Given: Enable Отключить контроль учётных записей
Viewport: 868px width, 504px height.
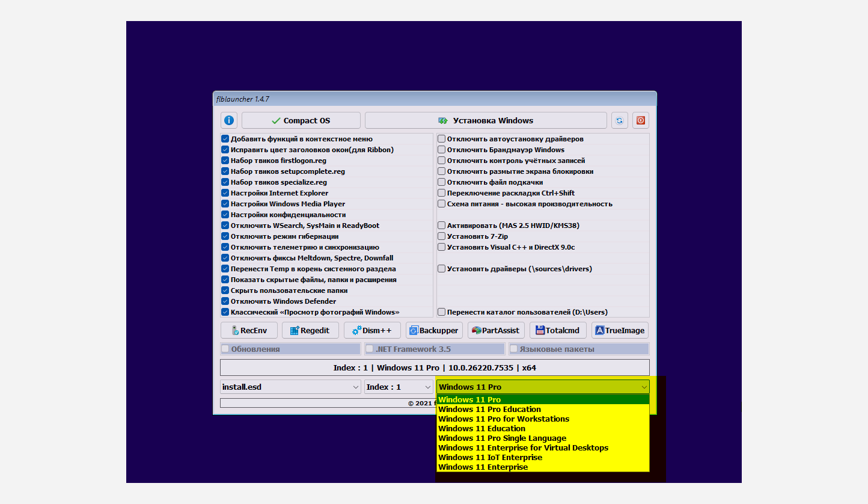Looking at the screenshot, I should point(442,161).
